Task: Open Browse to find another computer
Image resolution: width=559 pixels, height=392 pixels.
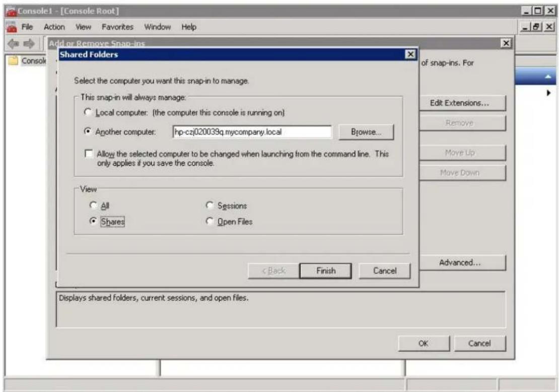Action: pos(366,132)
